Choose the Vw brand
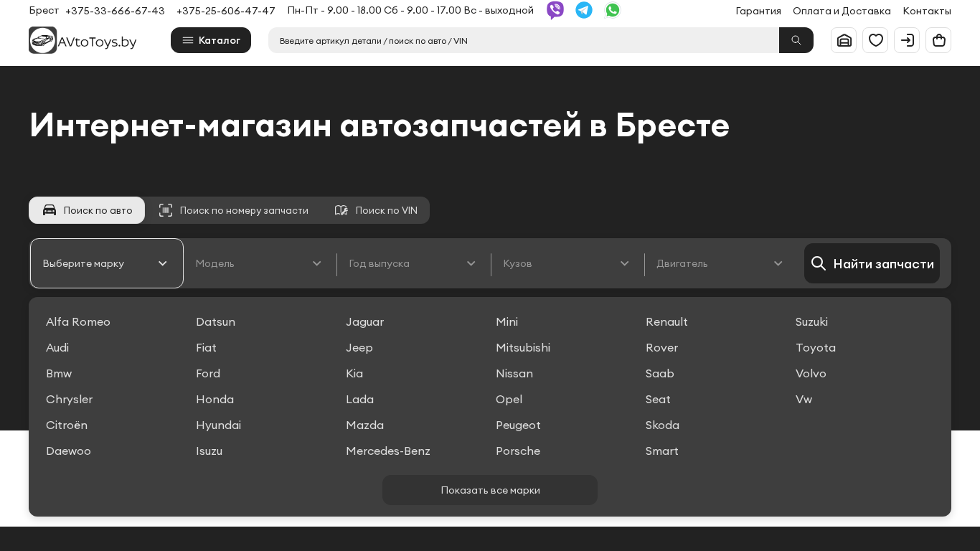This screenshot has height=551, width=980. point(804,399)
